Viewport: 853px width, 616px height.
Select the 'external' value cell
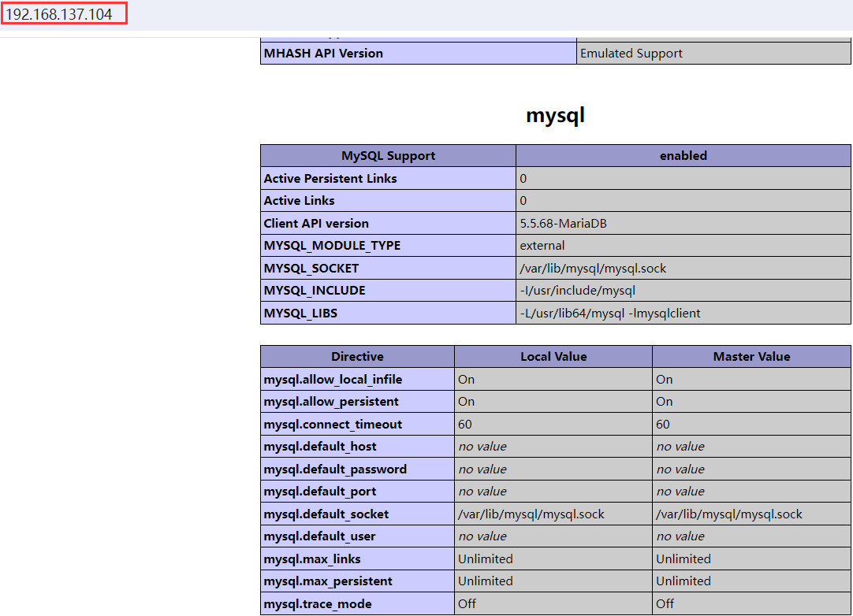[684, 246]
